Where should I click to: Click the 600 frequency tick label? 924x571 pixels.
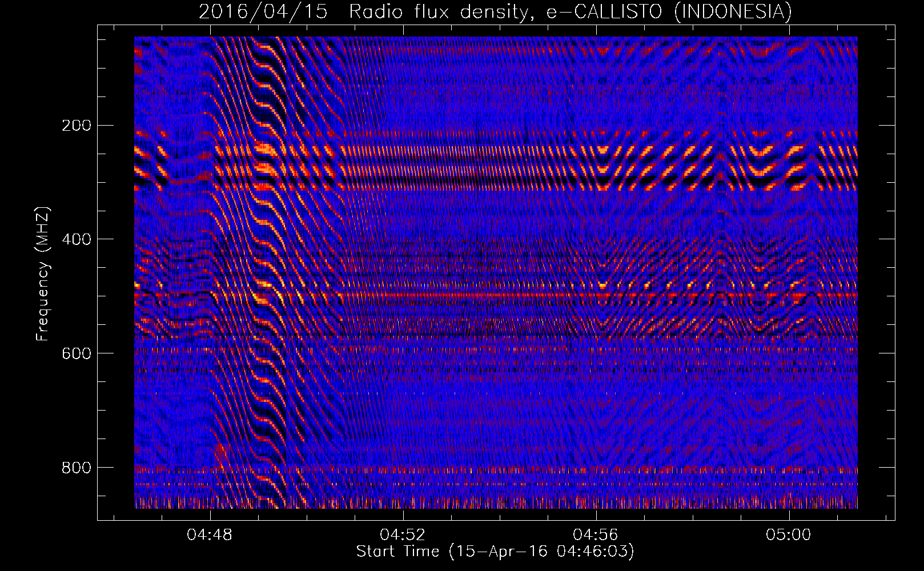77,353
